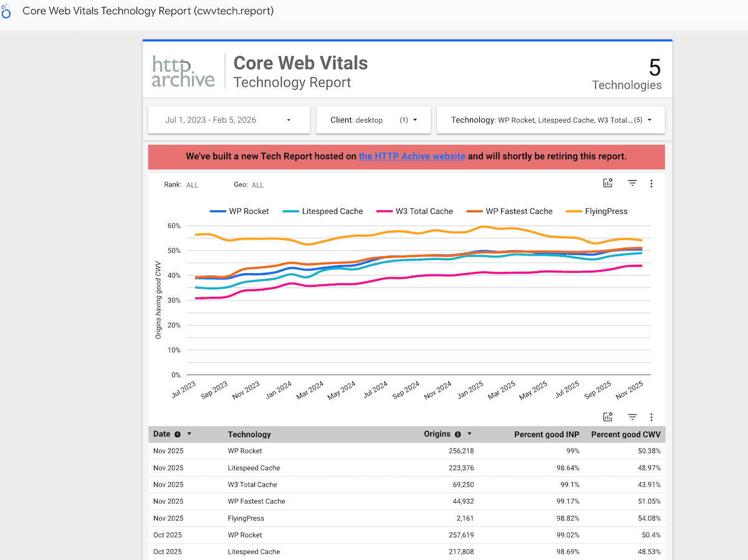The width and height of the screenshot is (748, 560).
Task: Click the filter icon above the data table
Action: [x=632, y=417]
